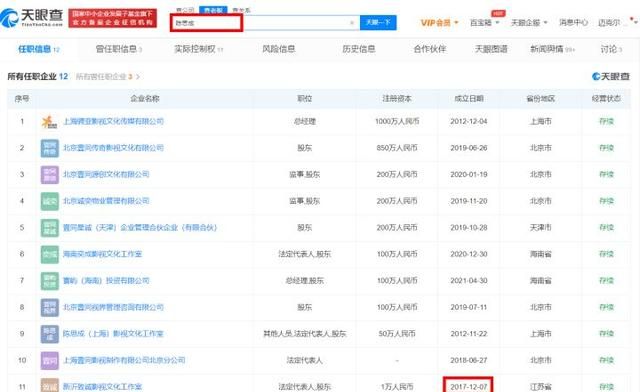Open company logo icon in row 3

click(x=49, y=175)
